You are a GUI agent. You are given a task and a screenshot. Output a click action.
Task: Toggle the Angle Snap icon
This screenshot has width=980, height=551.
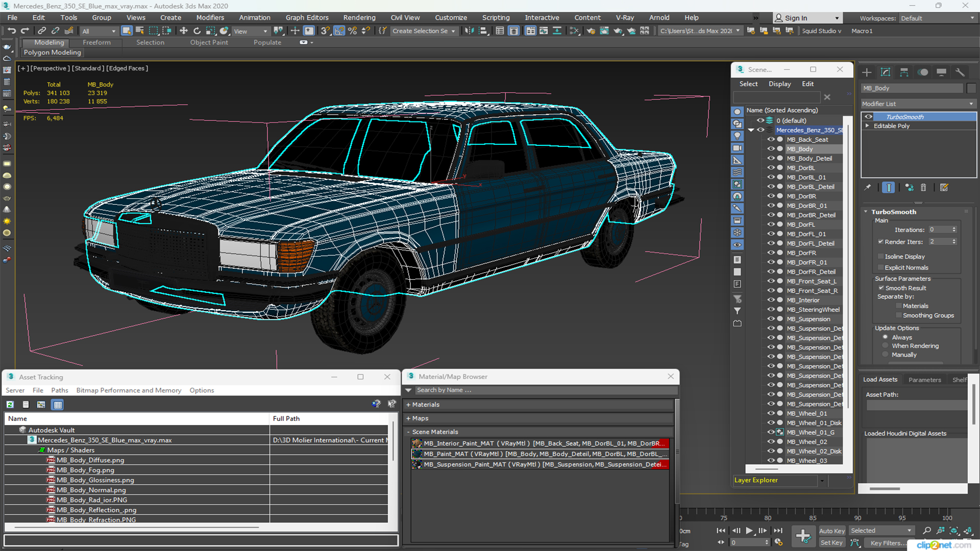coord(339,31)
